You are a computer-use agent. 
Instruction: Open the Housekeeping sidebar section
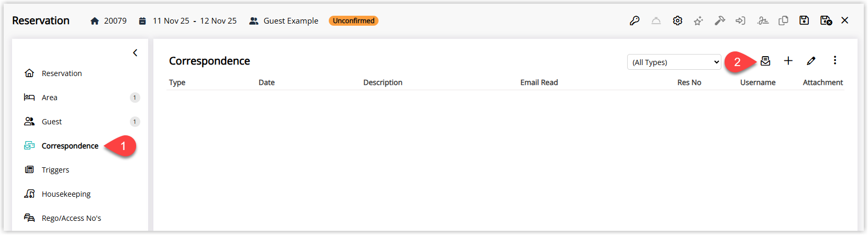80,194
